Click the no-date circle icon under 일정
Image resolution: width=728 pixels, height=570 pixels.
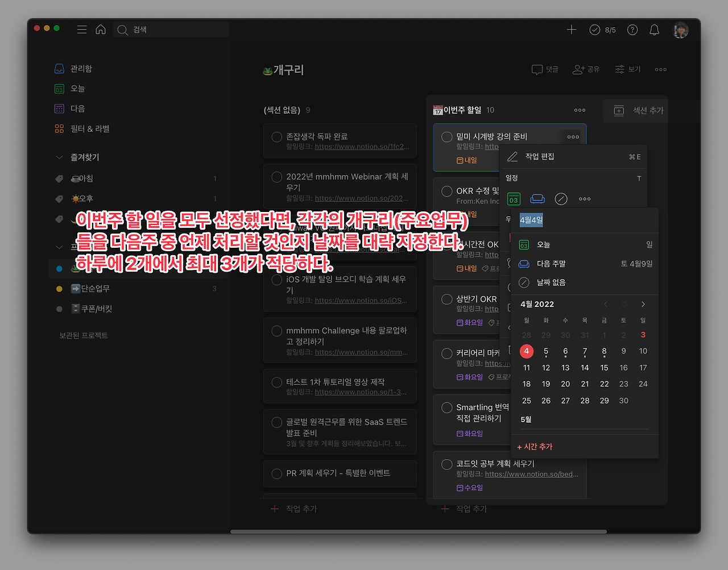pos(561,199)
